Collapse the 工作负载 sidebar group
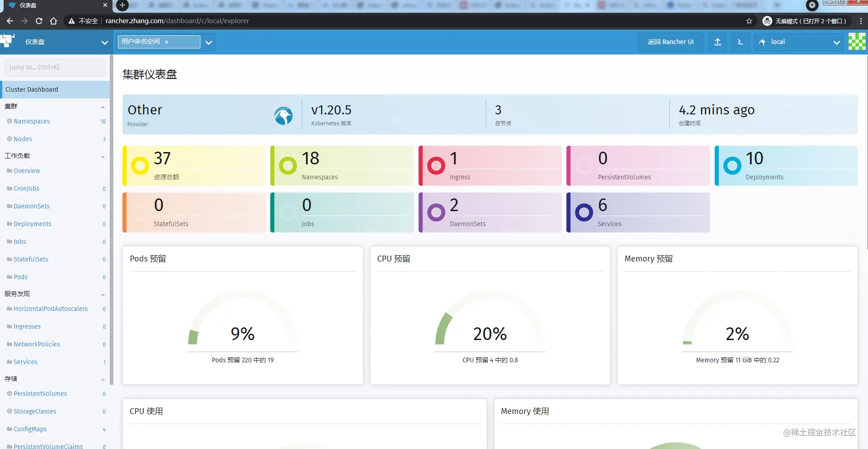This screenshot has width=868, height=449. (103, 157)
